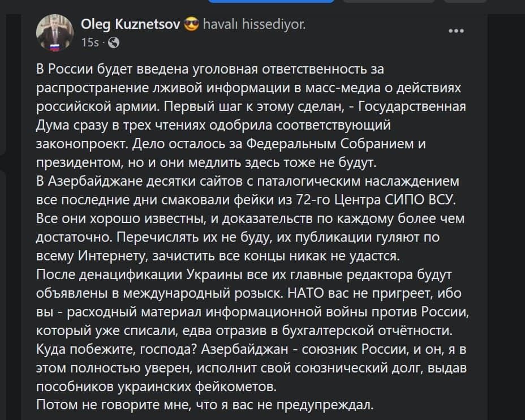
Task: Click the 'havalı hissediyor' feeling text
Action: point(255,24)
